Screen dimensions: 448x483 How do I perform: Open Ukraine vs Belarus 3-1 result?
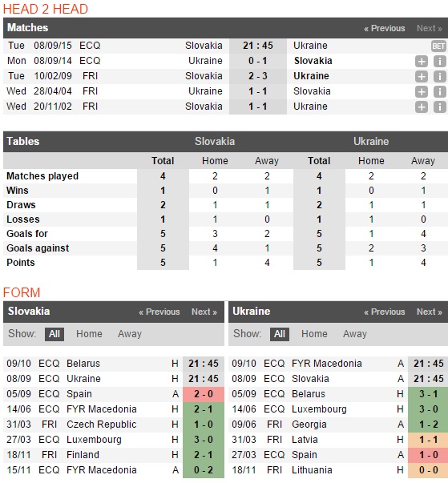[x=428, y=394]
